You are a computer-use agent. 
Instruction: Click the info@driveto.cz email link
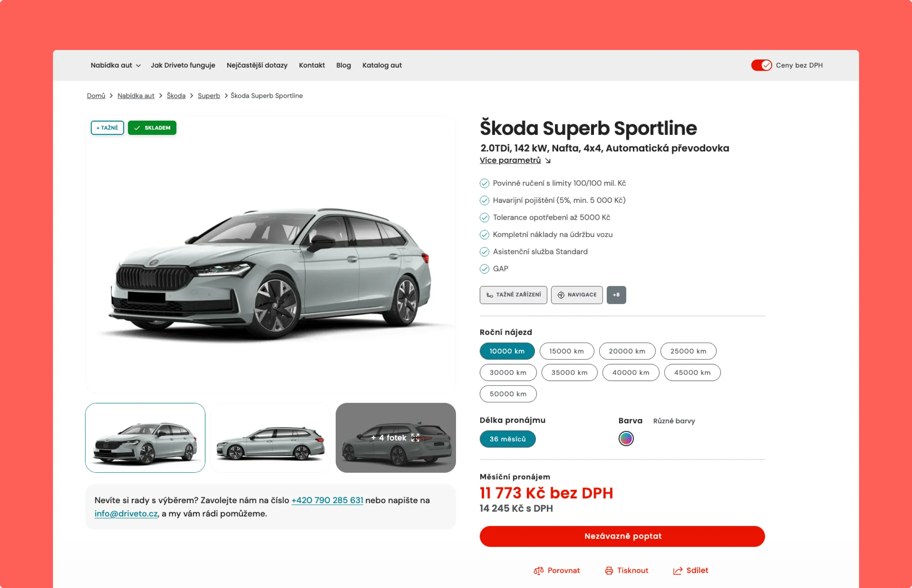click(126, 513)
